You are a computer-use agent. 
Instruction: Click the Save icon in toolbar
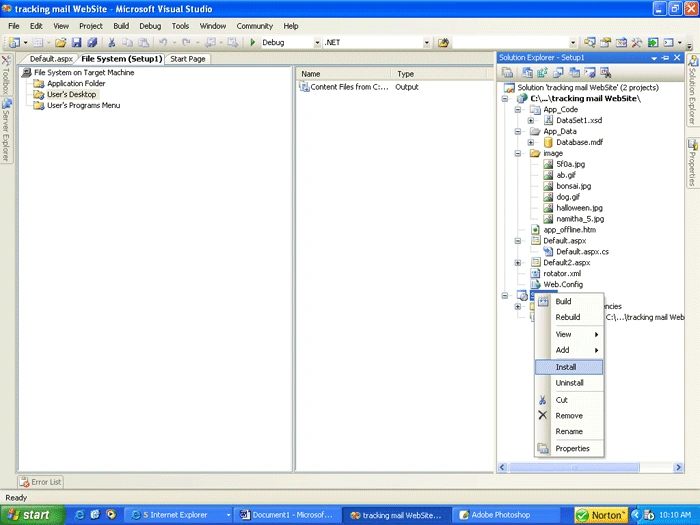76,42
